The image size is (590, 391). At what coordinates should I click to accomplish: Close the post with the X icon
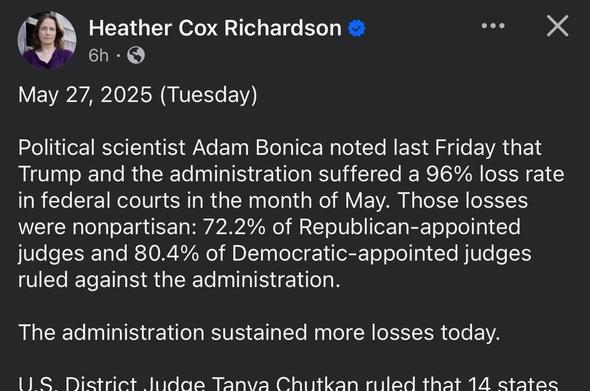557,26
